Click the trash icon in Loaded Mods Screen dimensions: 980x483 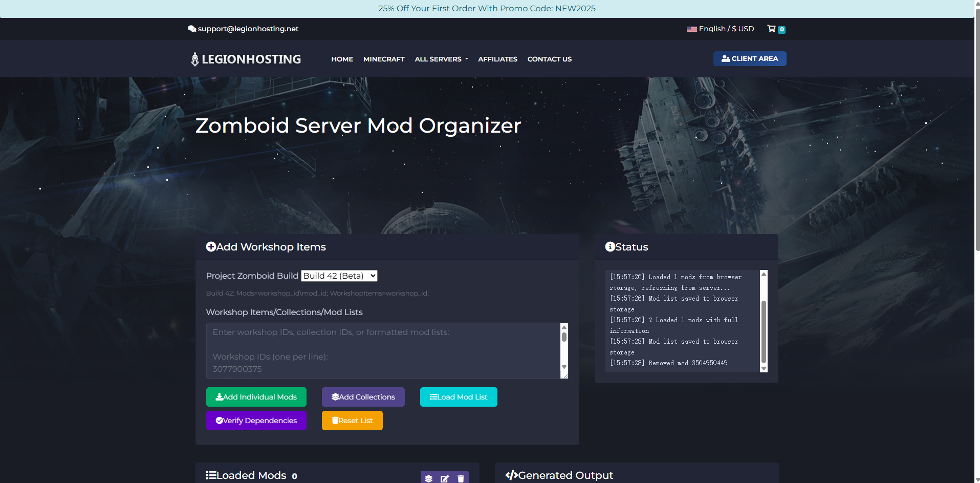[461, 478]
